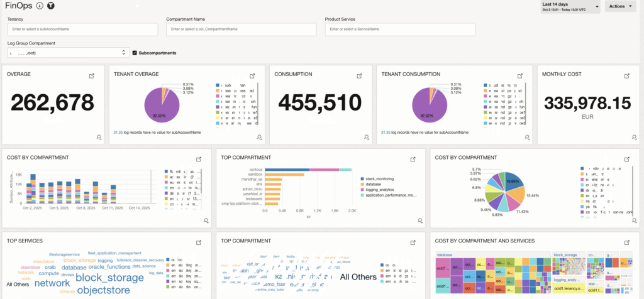This screenshot has width=644, height=299.
Task: Click the search icon in CONSUMPTION tile
Action: [367, 137]
